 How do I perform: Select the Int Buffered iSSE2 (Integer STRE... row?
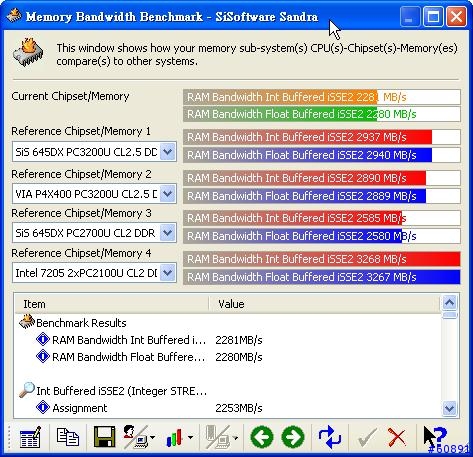pyautogui.click(x=228, y=391)
